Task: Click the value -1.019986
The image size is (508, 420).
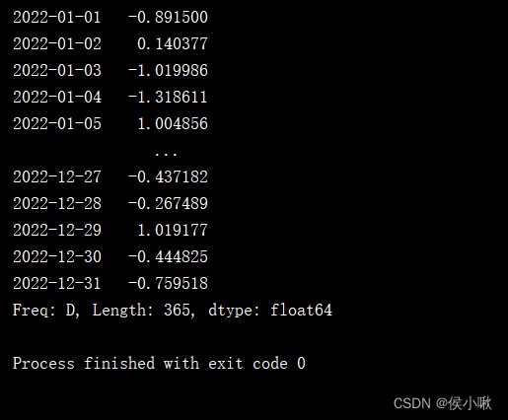Action: (168, 70)
